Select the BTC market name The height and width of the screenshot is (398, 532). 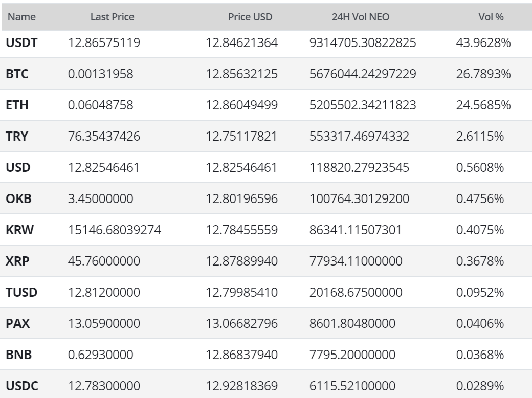pyautogui.click(x=17, y=74)
